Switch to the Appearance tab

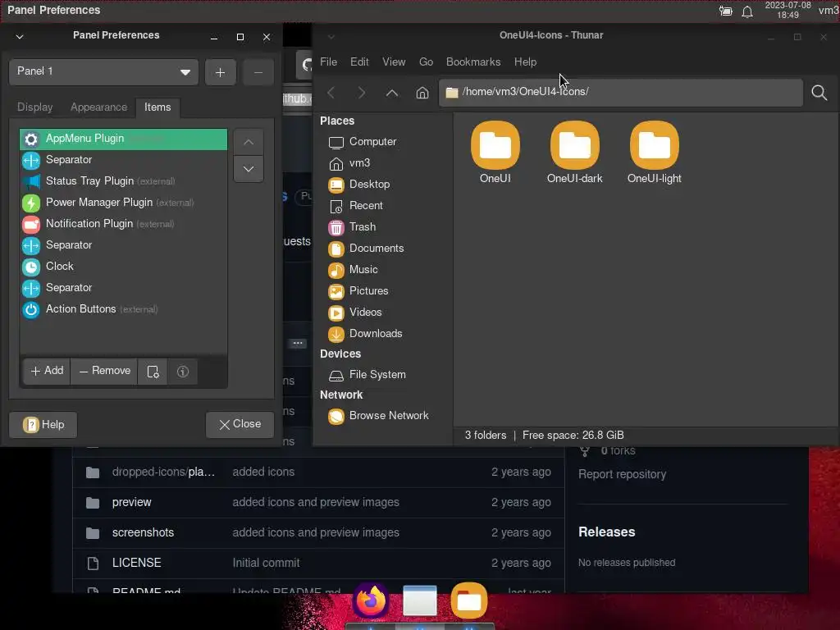(99, 107)
